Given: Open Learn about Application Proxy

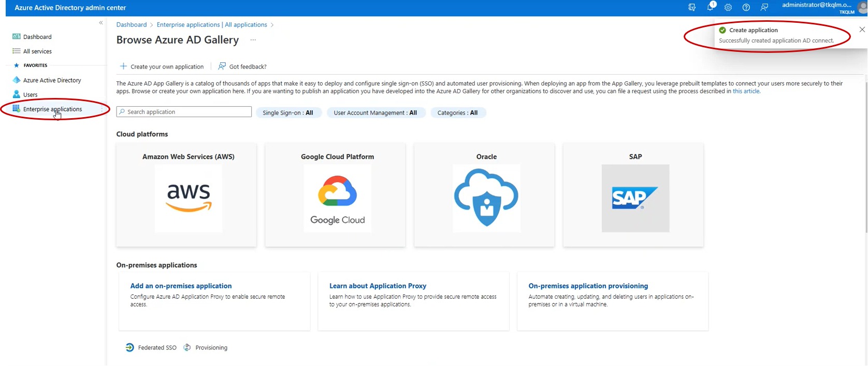Looking at the screenshot, I should coord(378,286).
